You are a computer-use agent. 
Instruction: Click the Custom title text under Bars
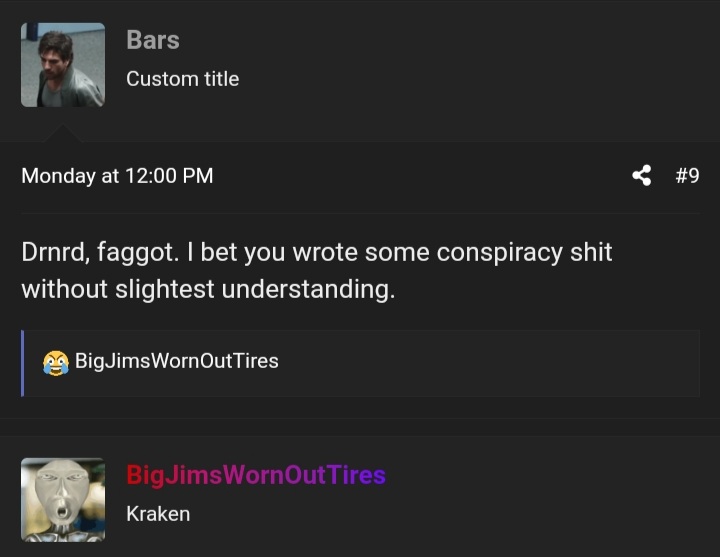[183, 79]
